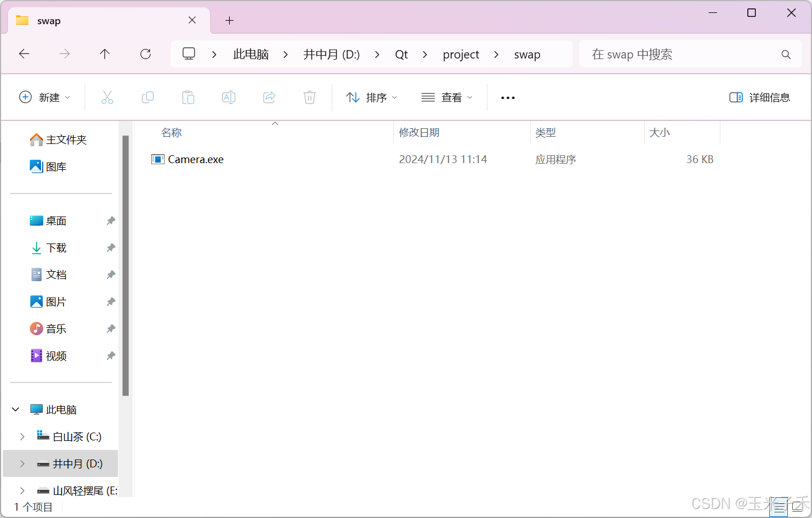Select 此电脑 in the navigation tree
The height and width of the screenshot is (518, 812).
[x=53, y=409]
